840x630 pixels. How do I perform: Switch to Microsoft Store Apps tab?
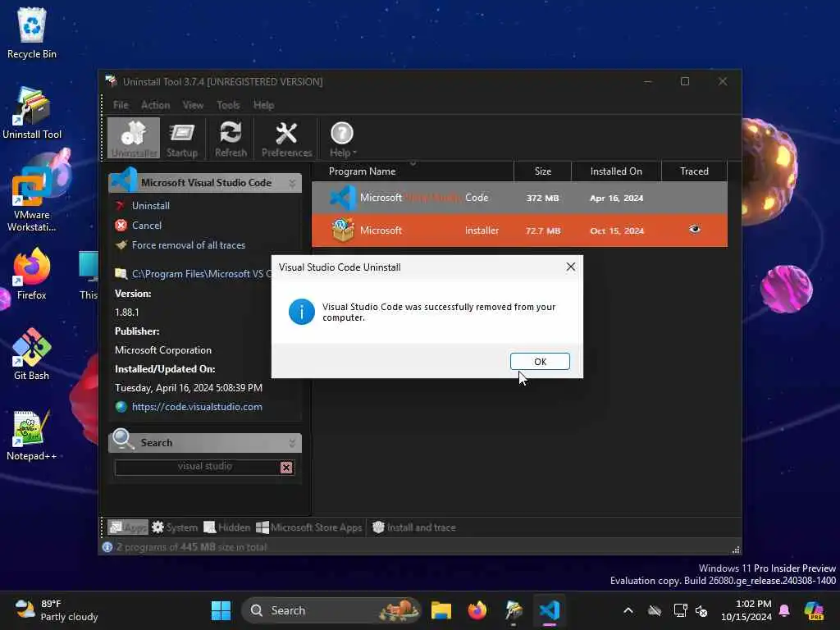click(309, 527)
